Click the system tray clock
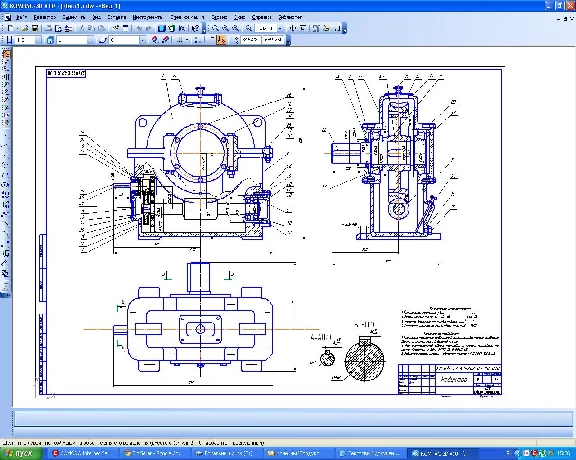This screenshot has width=576, height=460. coord(563,453)
